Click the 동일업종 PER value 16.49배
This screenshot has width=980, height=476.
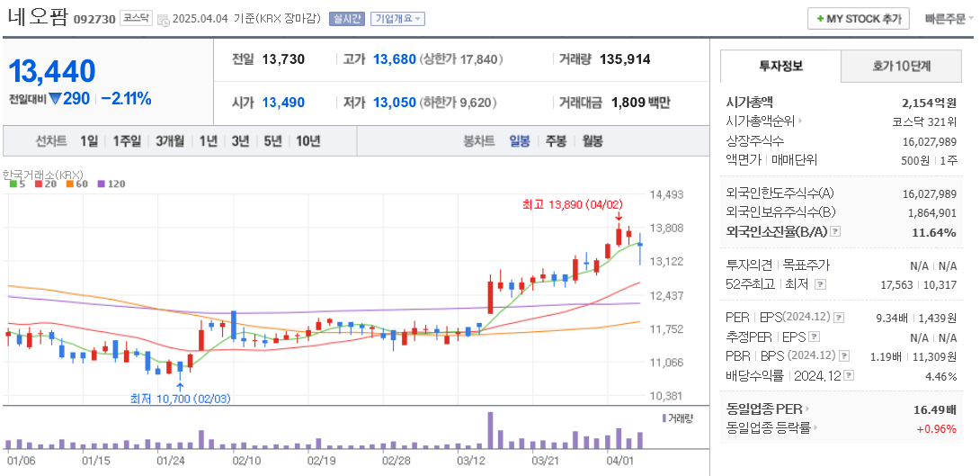coord(935,409)
